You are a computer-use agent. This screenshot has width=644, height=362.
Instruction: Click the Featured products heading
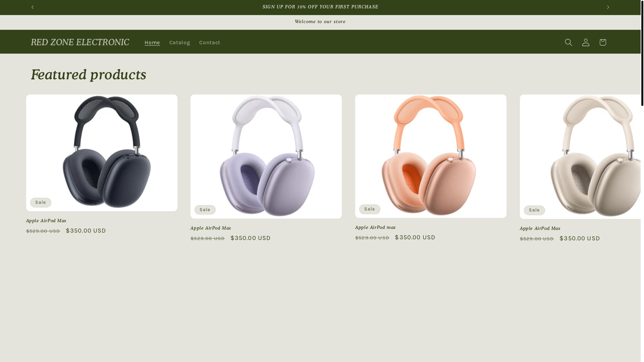coord(89,75)
